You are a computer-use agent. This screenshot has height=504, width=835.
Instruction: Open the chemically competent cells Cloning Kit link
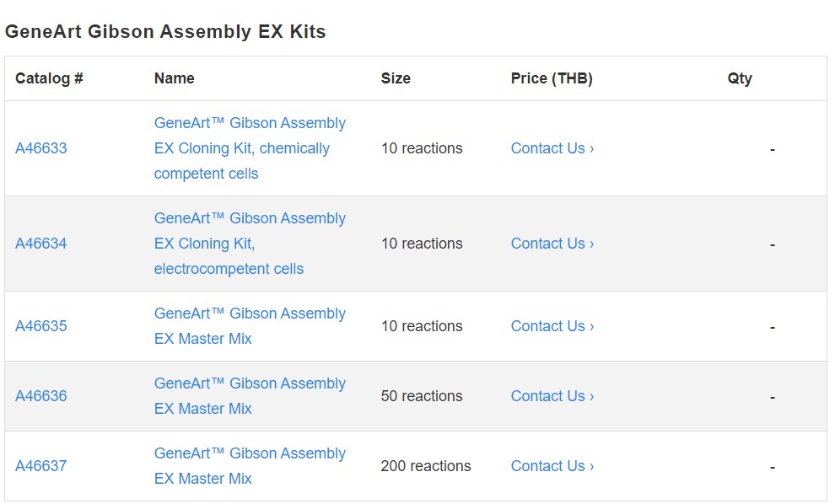pos(250,148)
